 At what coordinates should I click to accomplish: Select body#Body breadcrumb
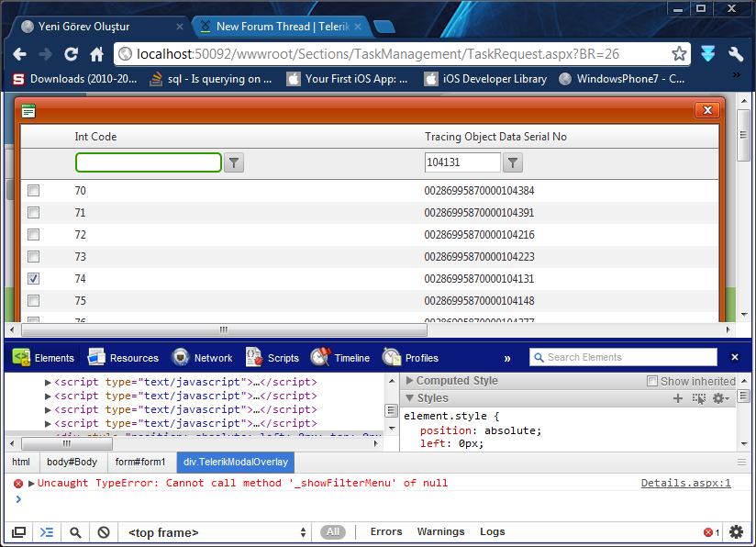(x=72, y=462)
